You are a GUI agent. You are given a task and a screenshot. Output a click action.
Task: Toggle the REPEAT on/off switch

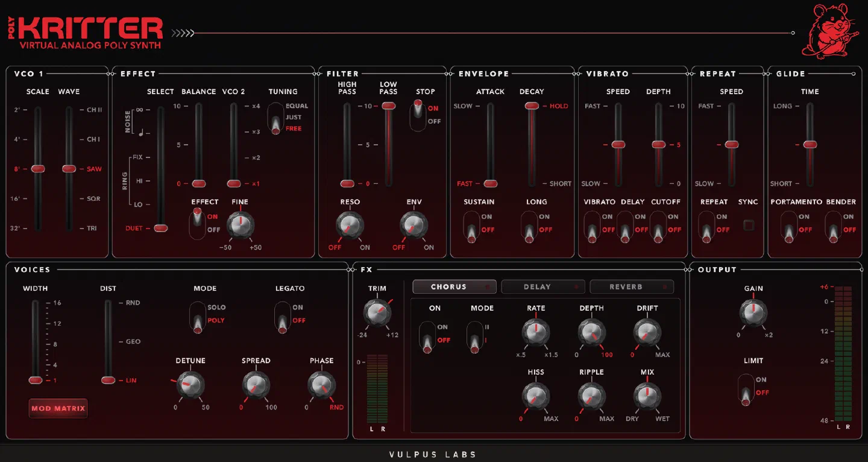(706, 227)
